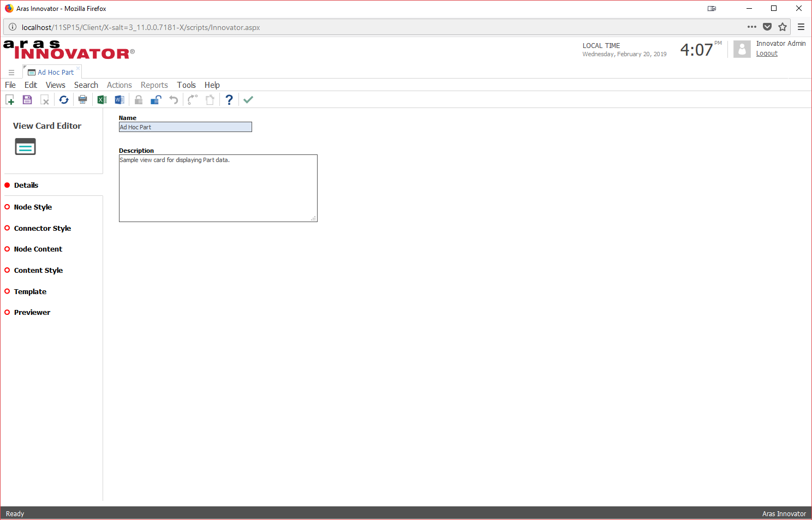The height and width of the screenshot is (520, 812).
Task: Click the Logout link
Action: pos(767,53)
